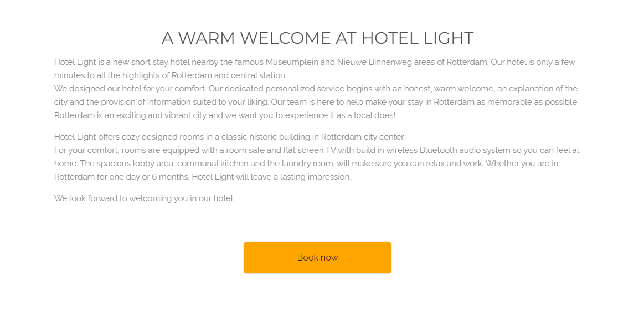The height and width of the screenshot is (311, 644).
Task: Click the line starting For your comfort, rooms
Action: point(317,150)
